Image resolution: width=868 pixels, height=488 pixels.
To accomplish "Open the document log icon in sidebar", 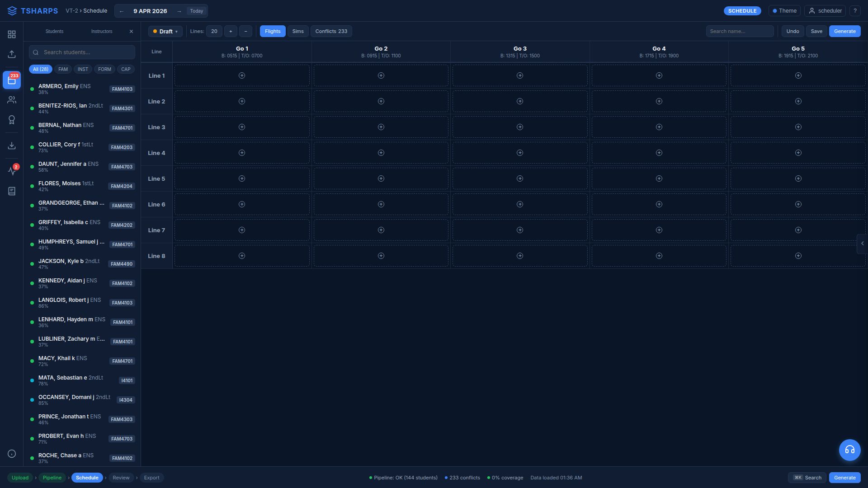I will pos(12,191).
